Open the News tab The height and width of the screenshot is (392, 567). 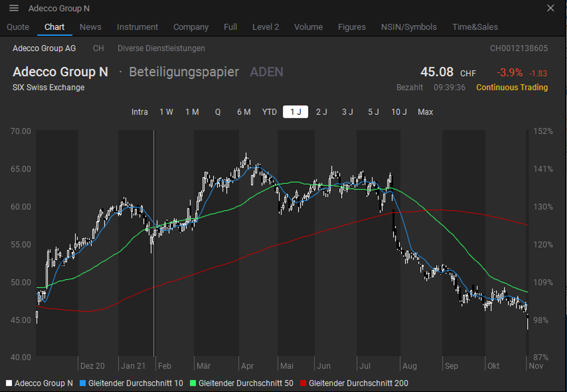(x=90, y=27)
